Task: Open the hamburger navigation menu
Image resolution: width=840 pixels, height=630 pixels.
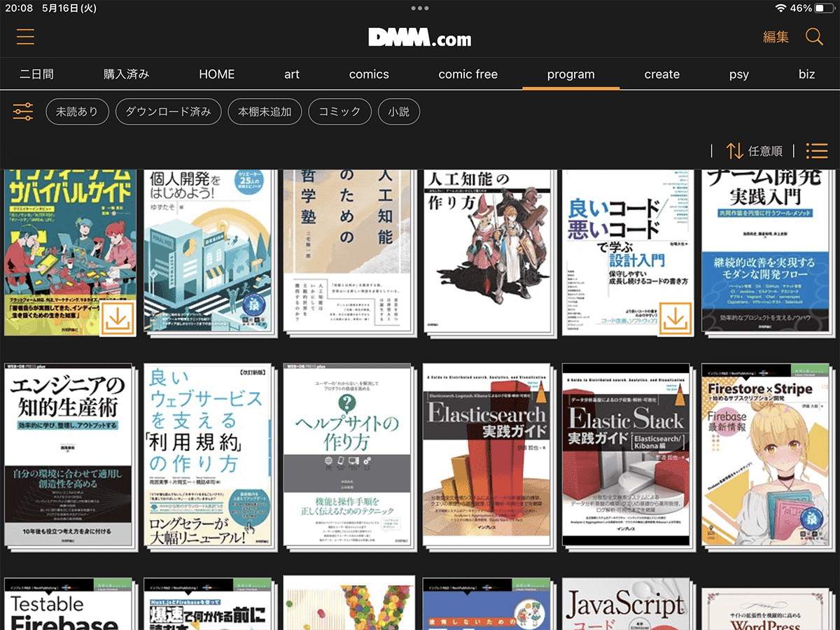Action: point(24,36)
